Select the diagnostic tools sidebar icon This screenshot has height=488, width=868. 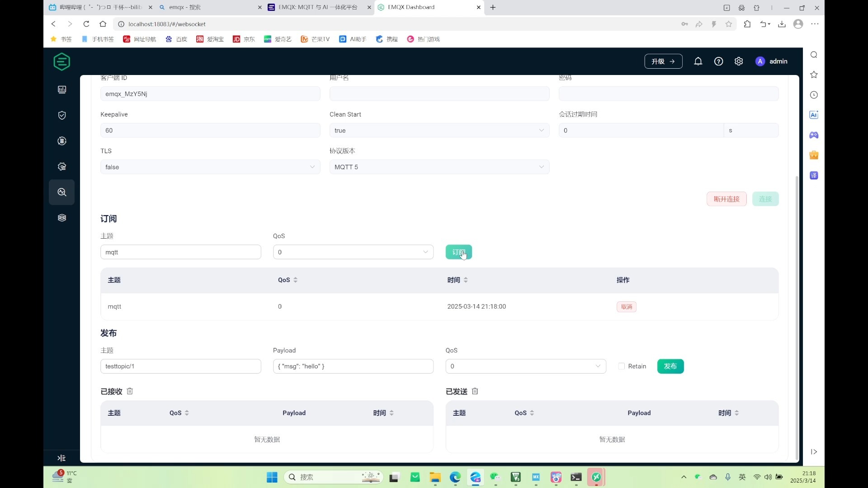pos(62,192)
